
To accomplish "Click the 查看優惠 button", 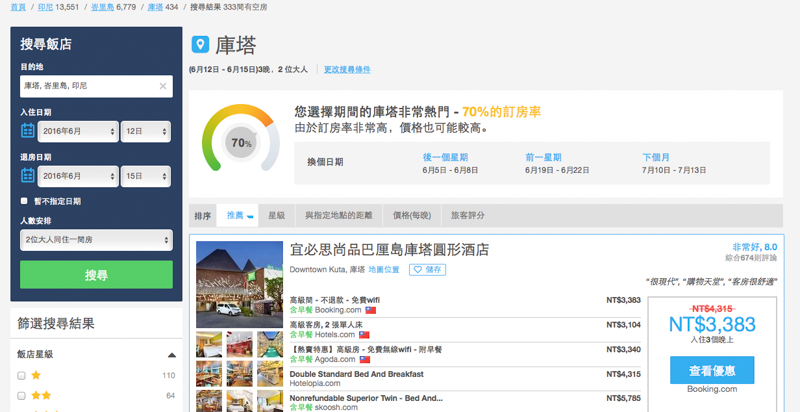I will [712, 370].
